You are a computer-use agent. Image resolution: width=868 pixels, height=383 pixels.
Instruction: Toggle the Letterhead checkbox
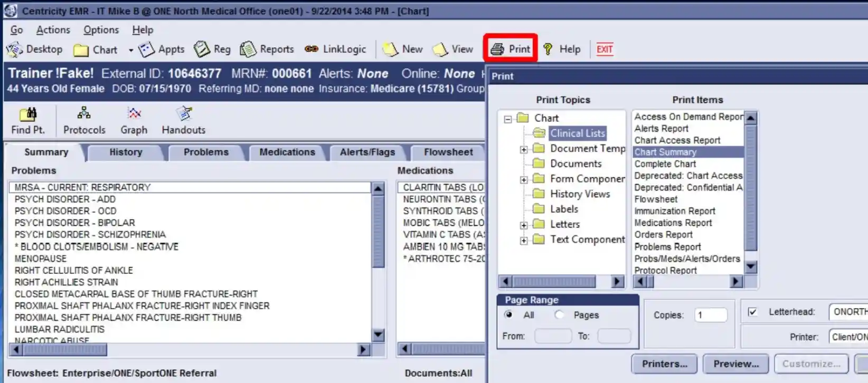coord(752,312)
